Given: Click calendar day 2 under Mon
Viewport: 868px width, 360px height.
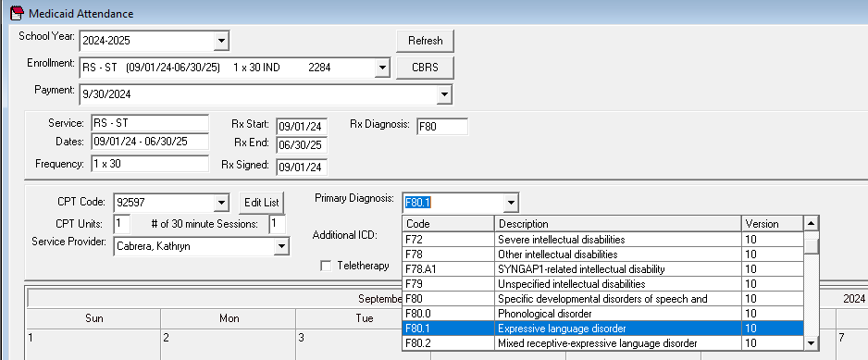Looking at the screenshot, I should tap(228, 344).
